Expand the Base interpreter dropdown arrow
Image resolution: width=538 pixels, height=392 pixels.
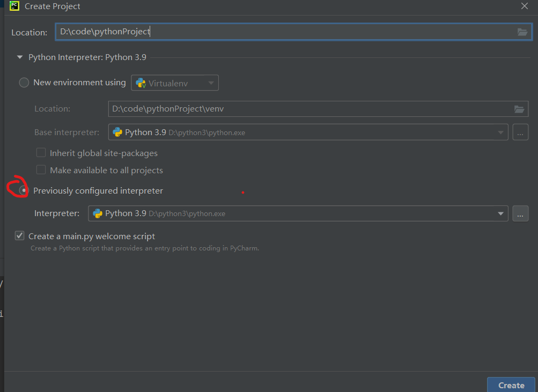coord(500,132)
